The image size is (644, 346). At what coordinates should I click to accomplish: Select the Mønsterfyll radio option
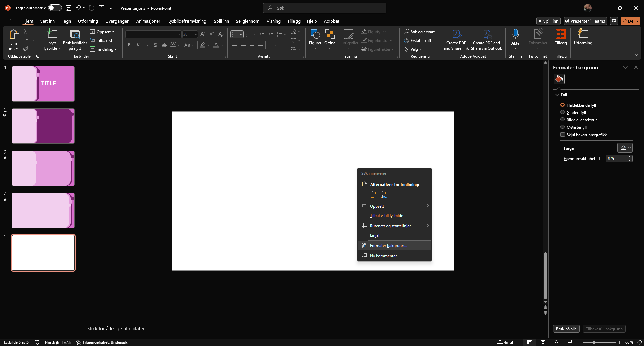pyautogui.click(x=562, y=127)
